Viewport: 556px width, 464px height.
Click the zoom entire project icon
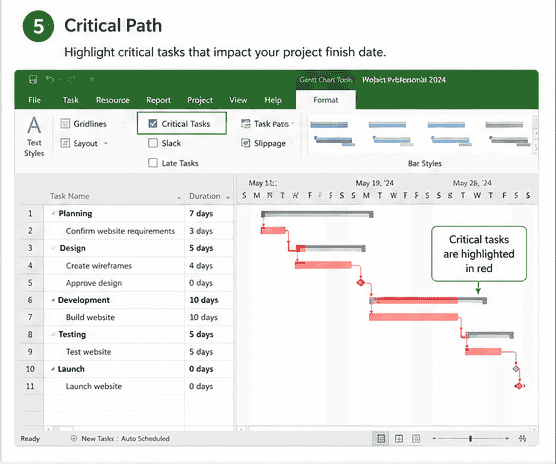[x=522, y=438]
